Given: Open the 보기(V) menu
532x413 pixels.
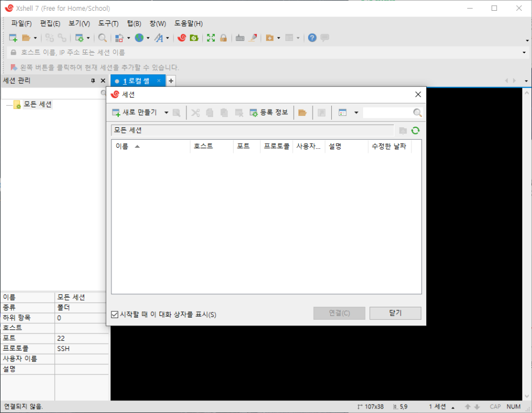Looking at the screenshot, I should click(x=80, y=23).
